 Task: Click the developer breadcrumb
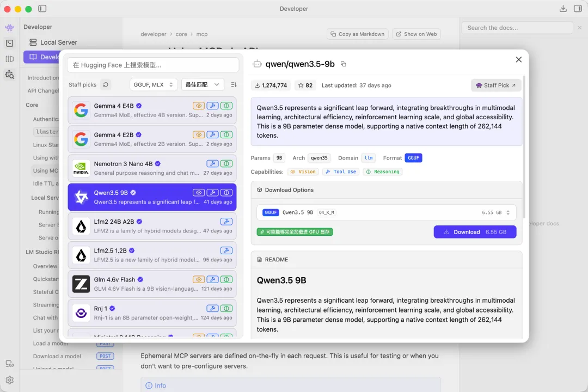tap(154, 34)
